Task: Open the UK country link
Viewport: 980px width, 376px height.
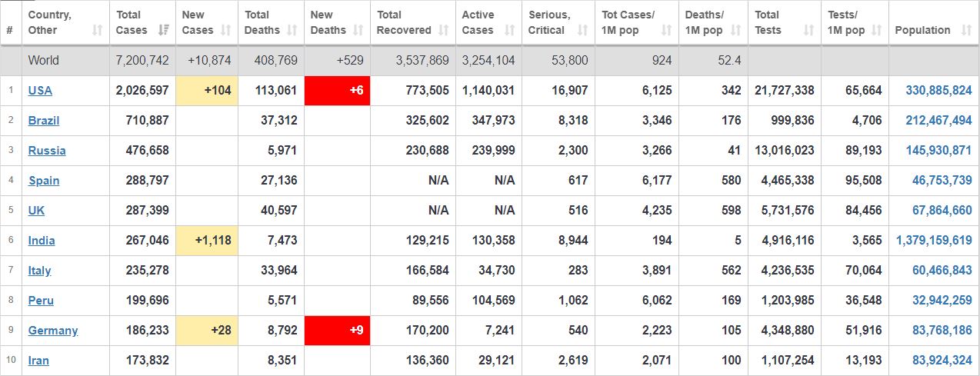Action: [x=36, y=210]
